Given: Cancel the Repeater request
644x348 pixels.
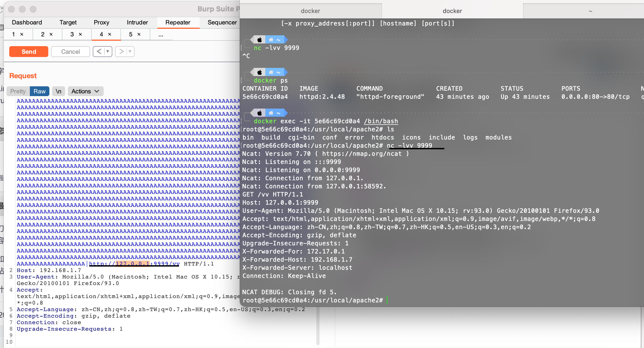Looking at the screenshot, I should [71, 52].
